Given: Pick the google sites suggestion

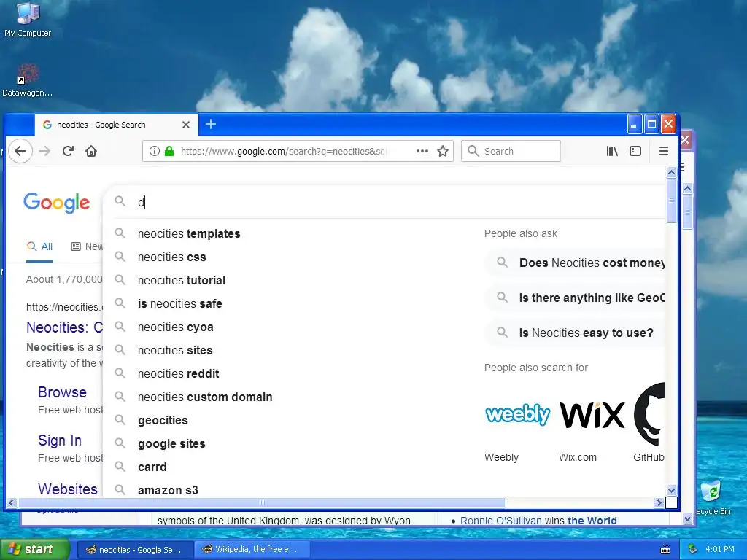Looking at the screenshot, I should [171, 444].
